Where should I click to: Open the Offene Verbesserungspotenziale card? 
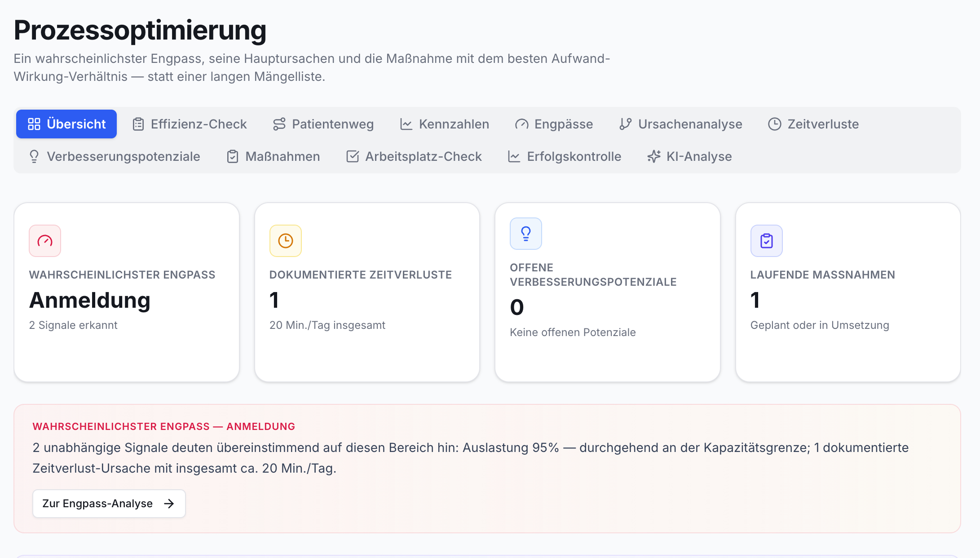pyautogui.click(x=608, y=292)
